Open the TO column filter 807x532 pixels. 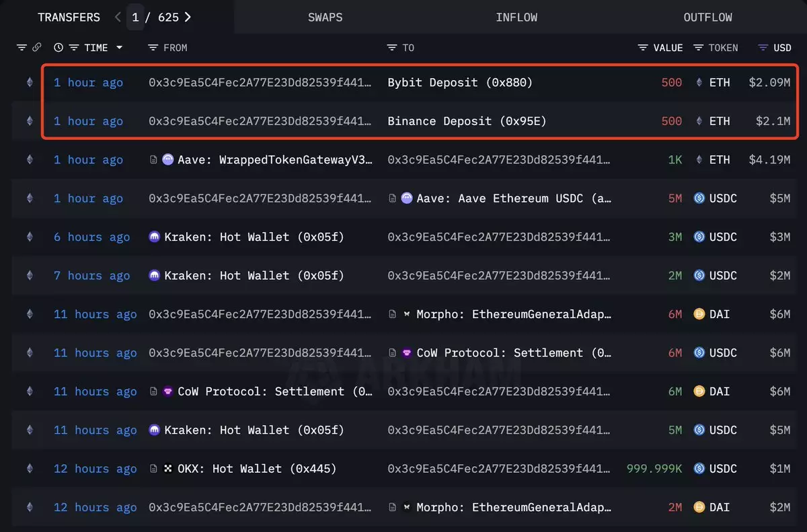click(392, 48)
